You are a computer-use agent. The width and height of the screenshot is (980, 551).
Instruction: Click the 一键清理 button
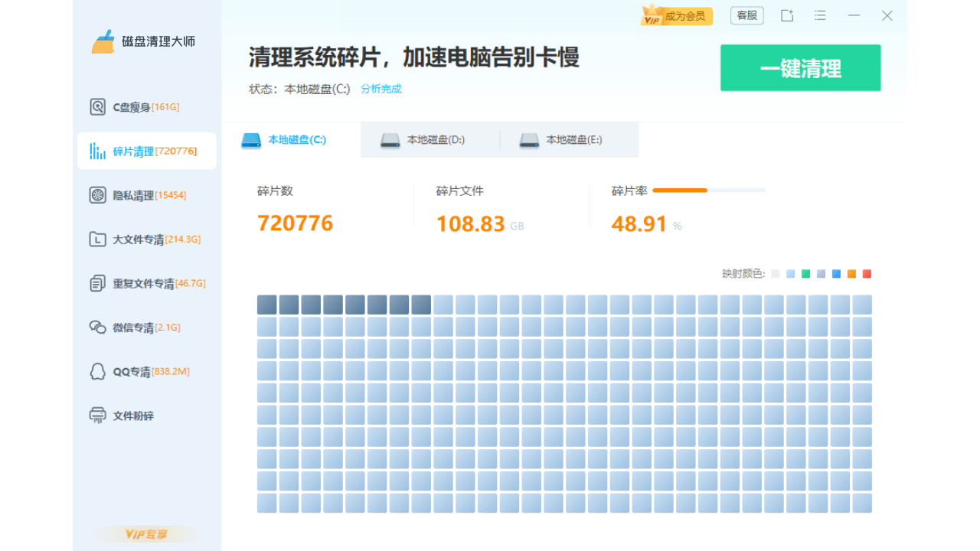click(800, 68)
